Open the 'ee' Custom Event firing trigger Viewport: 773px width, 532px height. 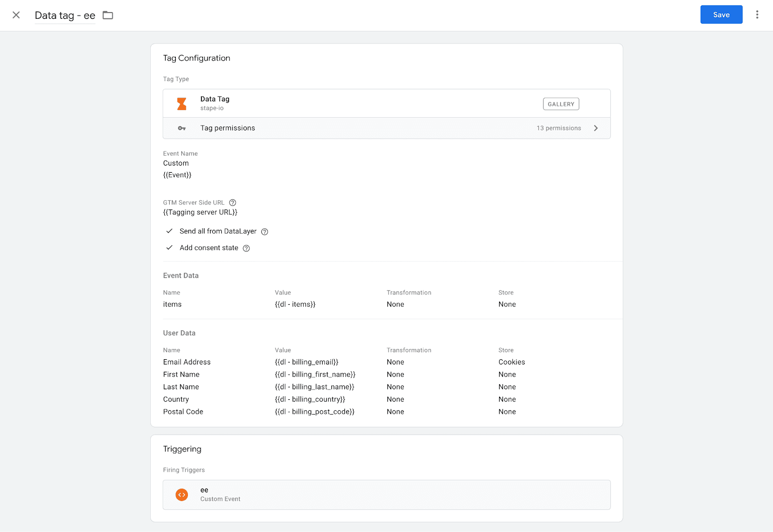pos(386,495)
